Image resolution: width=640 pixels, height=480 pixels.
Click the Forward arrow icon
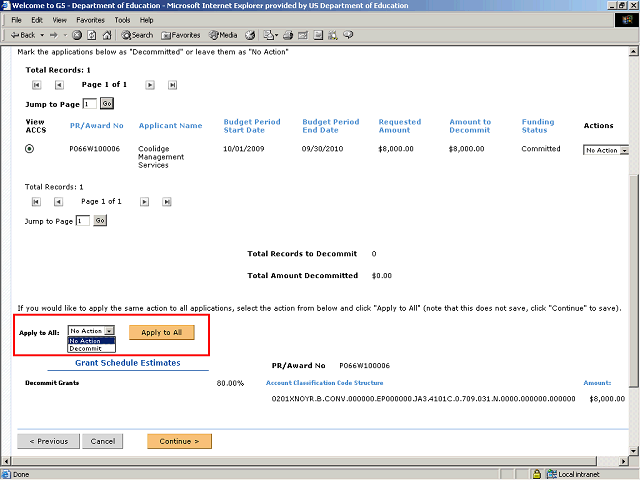[54, 35]
